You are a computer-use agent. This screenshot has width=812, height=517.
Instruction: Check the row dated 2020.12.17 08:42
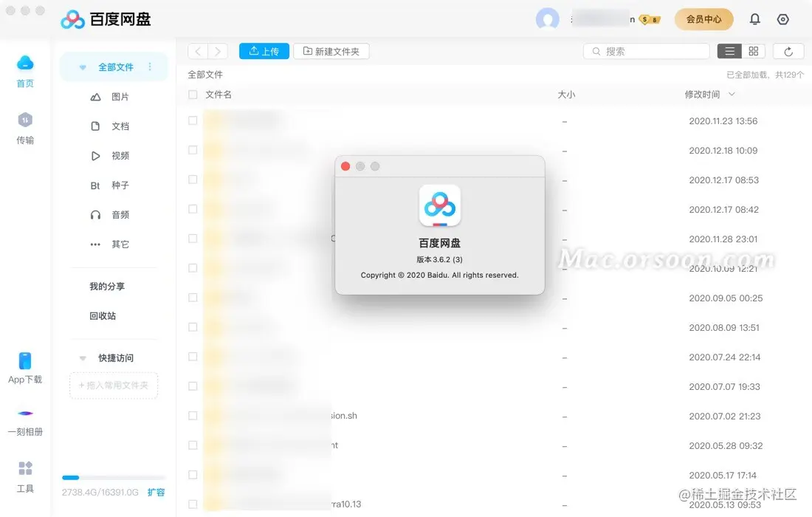[x=193, y=209]
